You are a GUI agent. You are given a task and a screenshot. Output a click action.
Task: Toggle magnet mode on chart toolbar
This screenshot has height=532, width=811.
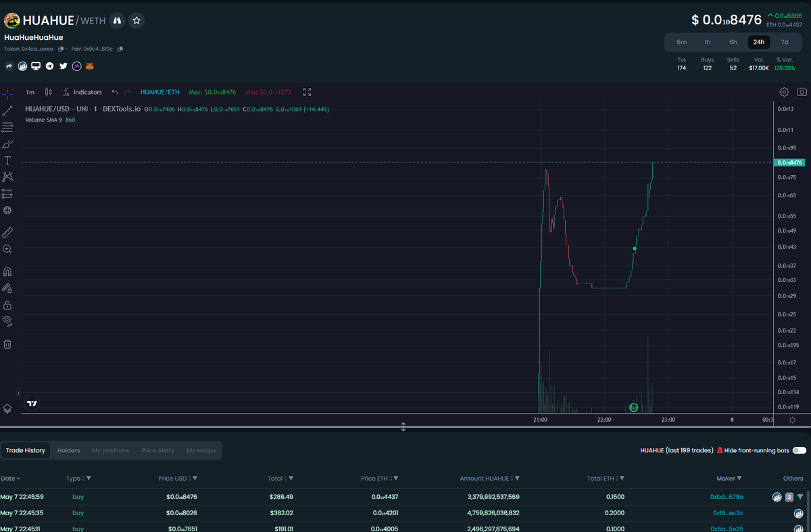coord(7,272)
